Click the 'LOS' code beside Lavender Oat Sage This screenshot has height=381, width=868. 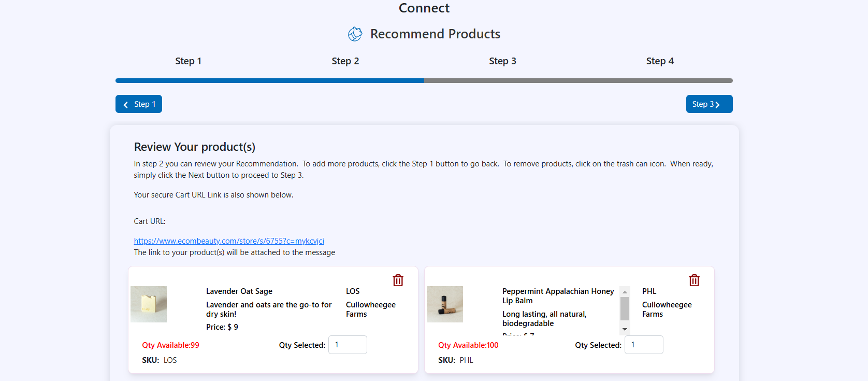(353, 291)
